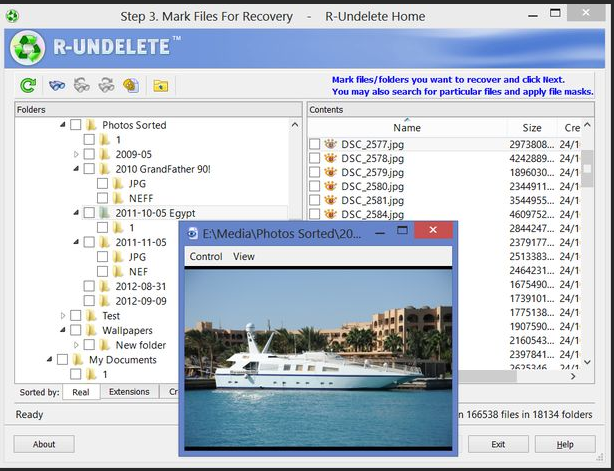Click the R-Undelete recycle logo
Screen dimensions: 614x471
27,48
